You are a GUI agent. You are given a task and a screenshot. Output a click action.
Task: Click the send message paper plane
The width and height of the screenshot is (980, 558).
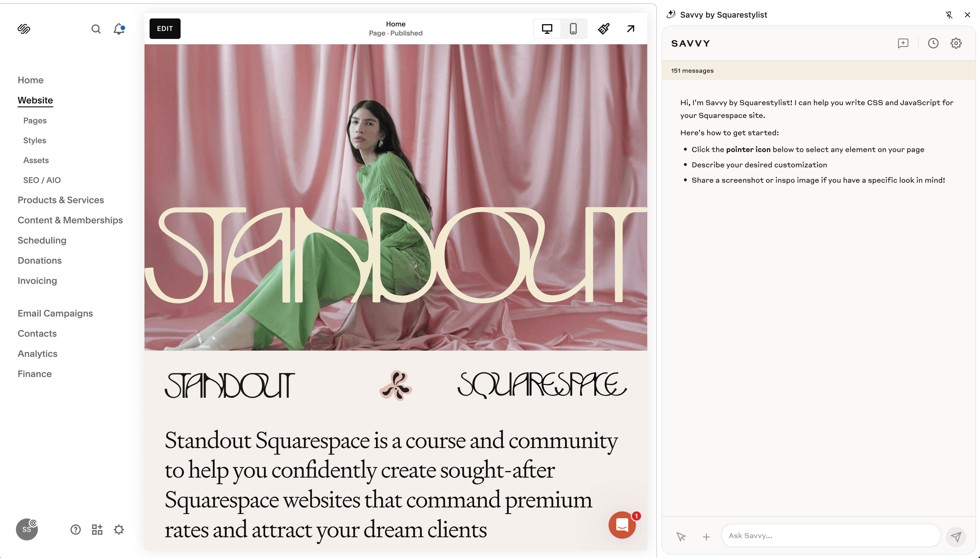[x=956, y=536]
